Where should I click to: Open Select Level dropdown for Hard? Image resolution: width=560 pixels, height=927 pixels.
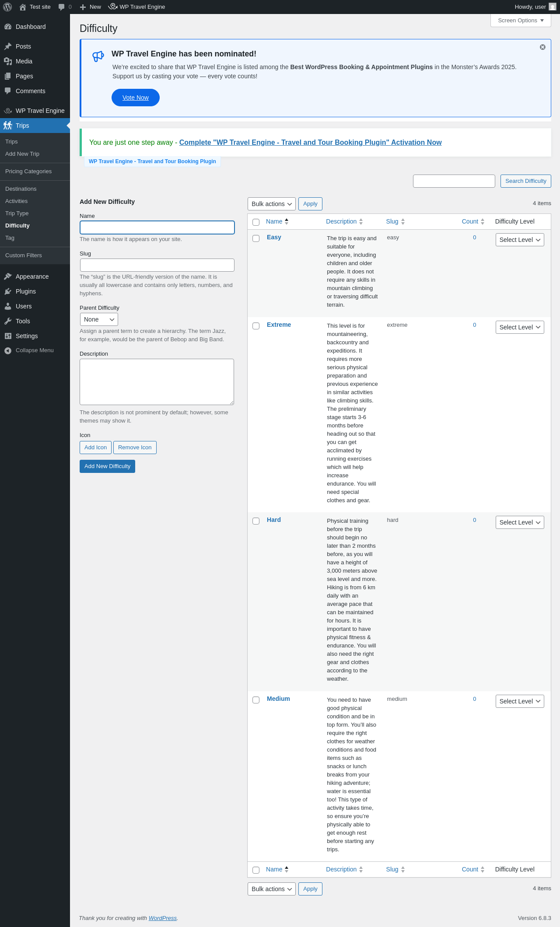[520, 522]
